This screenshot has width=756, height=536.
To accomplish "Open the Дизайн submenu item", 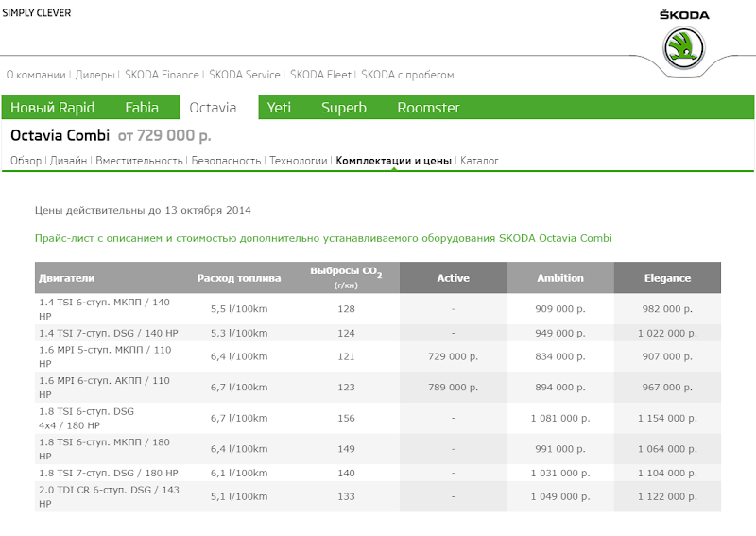I will click(68, 161).
